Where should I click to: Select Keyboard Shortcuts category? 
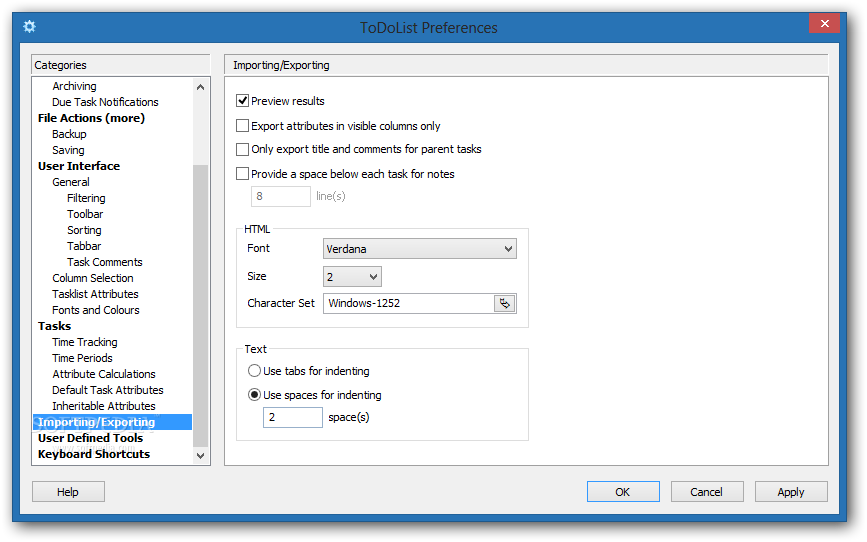pos(93,454)
